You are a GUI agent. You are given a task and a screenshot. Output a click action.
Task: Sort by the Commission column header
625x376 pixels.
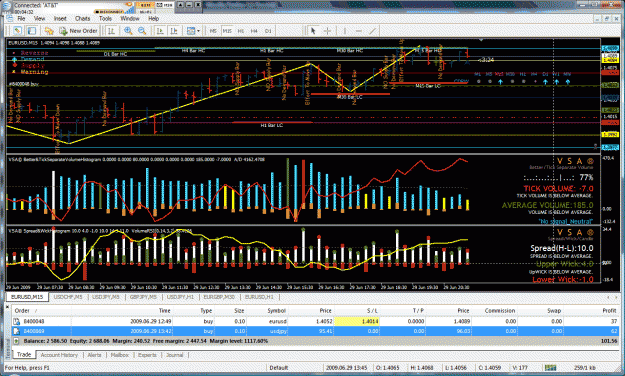click(x=500, y=311)
